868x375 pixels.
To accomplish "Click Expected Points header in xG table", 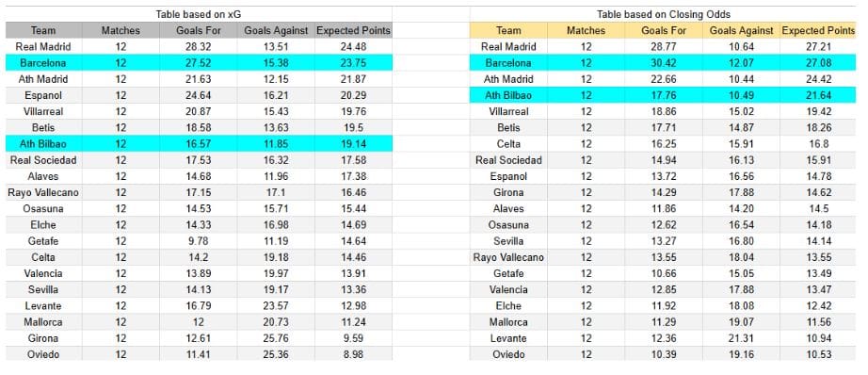I will coord(353,30).
